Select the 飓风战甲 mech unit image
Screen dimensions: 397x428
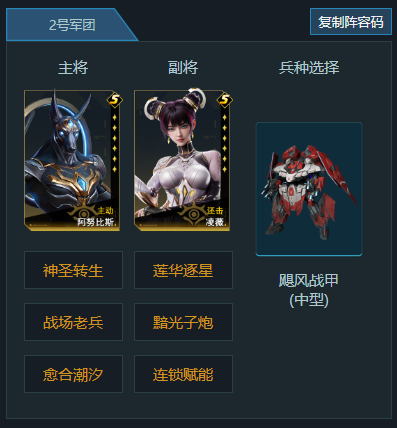[309, 189]
